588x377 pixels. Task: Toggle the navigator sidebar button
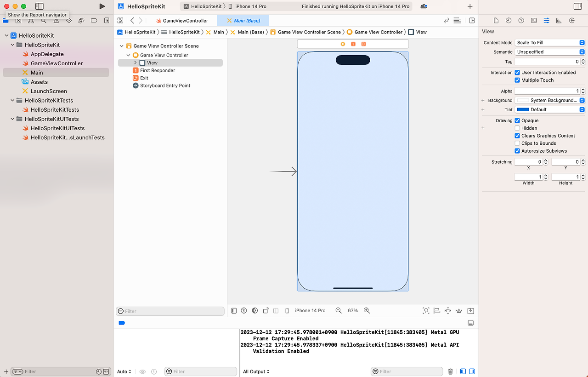[x=40, y=6]
